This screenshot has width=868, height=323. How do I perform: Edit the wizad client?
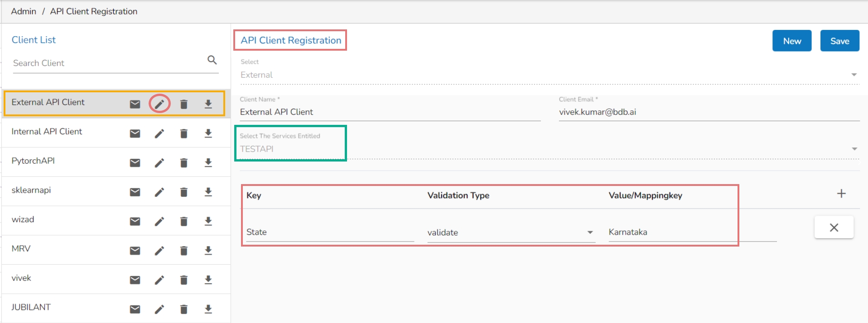click(159, 221)
